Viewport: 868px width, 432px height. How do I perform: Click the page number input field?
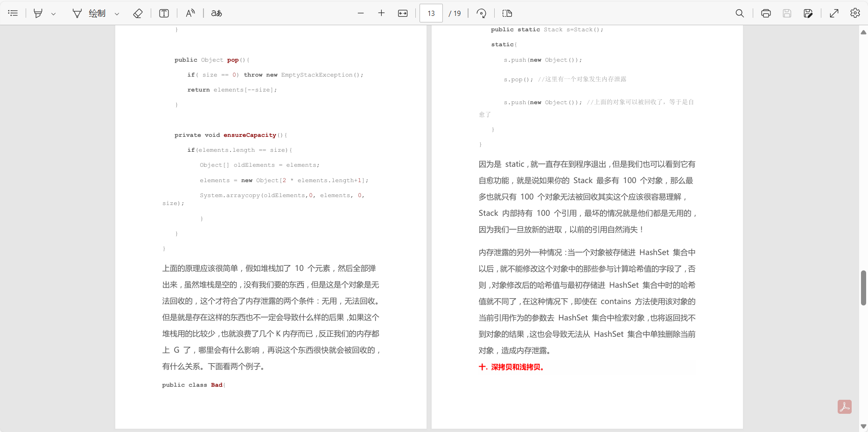[431, 13]
